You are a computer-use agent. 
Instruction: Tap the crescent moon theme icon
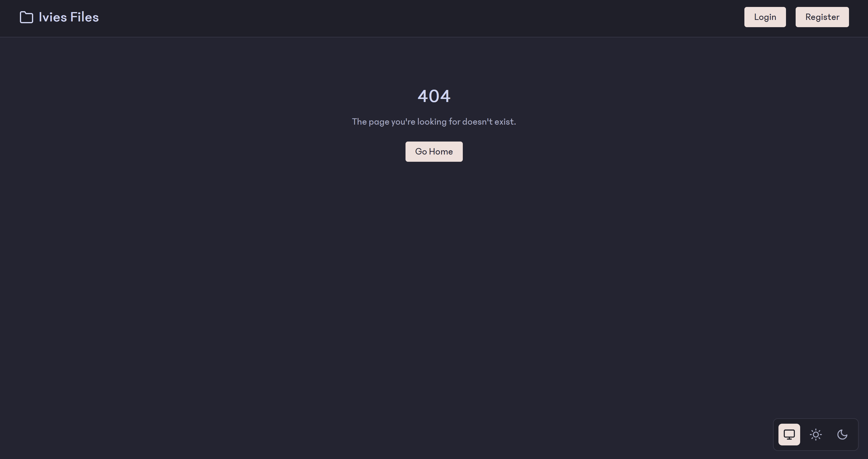click(x=842, y=434)
